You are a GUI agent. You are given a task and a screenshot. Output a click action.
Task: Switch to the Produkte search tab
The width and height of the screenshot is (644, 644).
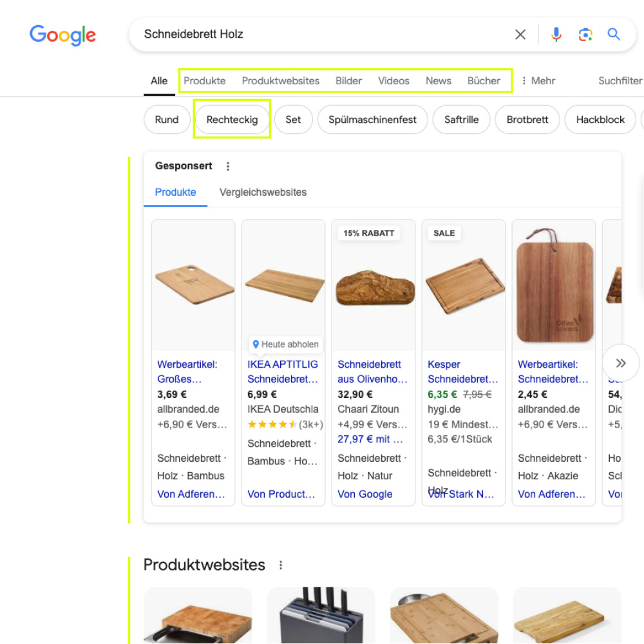click(x=205, y=81)
